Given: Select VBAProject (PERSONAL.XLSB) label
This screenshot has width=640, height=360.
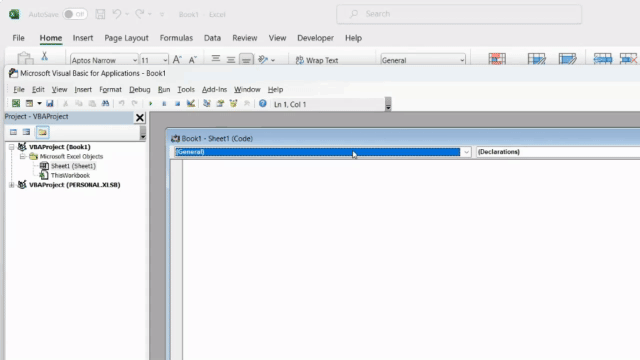Looking at the screenshot, I should pos(75,185).
